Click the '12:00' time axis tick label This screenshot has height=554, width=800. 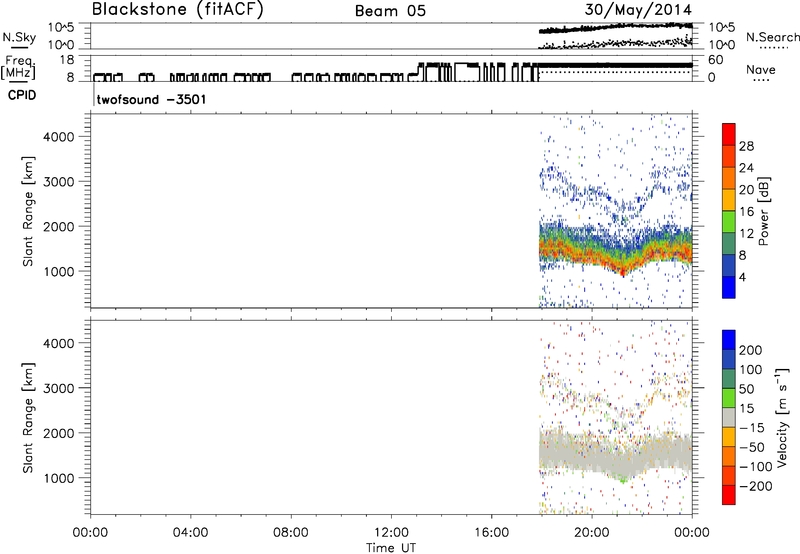click(391, 533)
